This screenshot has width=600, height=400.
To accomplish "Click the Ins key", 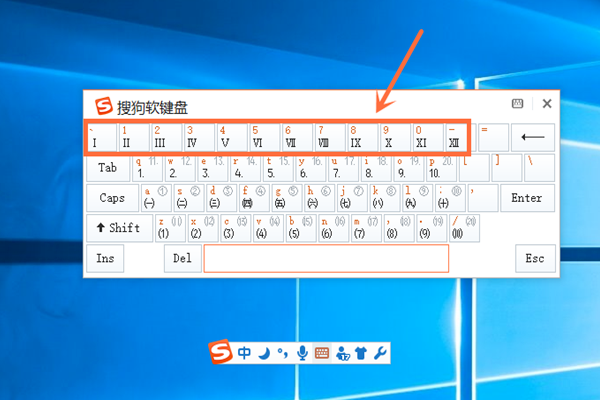I will (105, 258).
